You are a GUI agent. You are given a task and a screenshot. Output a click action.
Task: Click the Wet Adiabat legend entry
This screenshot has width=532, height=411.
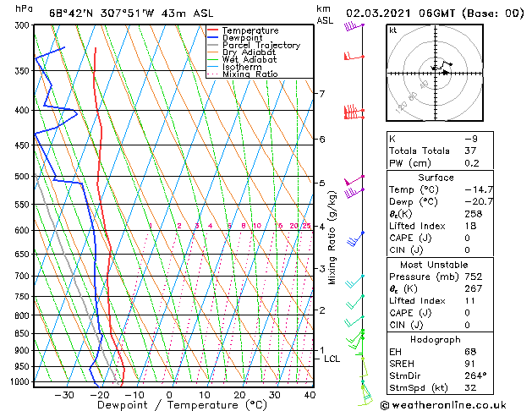(242, 60)
